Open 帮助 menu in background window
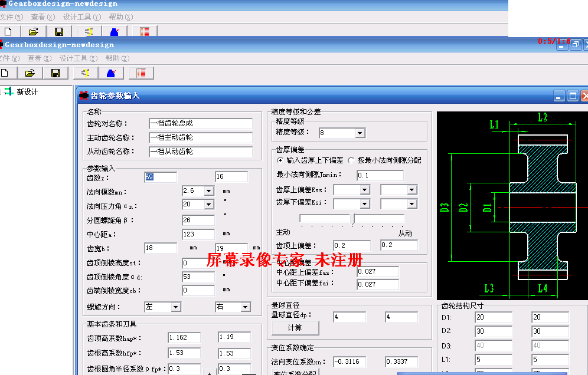 121,17
